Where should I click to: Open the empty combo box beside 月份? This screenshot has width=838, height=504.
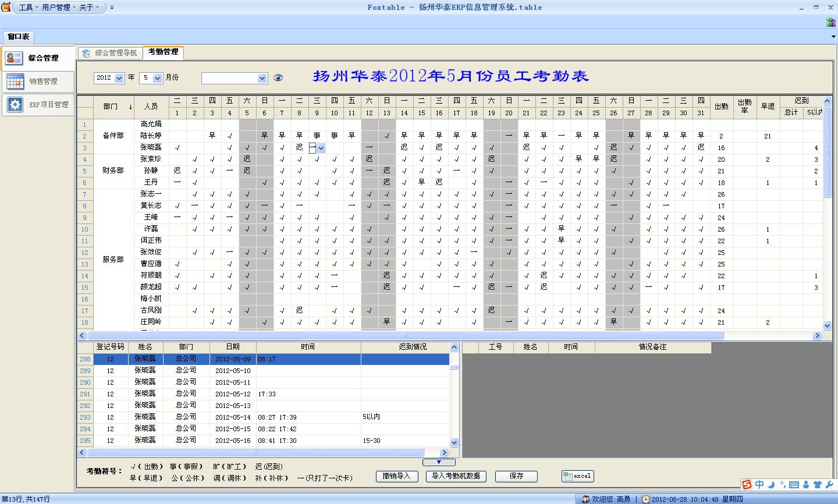[x=235, y=78]
